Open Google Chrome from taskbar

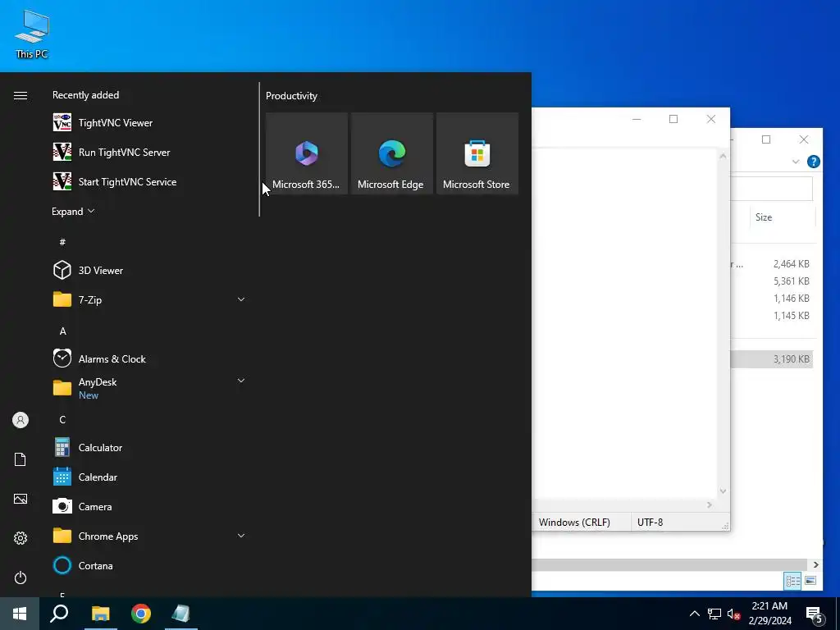(x=141, y=614)
